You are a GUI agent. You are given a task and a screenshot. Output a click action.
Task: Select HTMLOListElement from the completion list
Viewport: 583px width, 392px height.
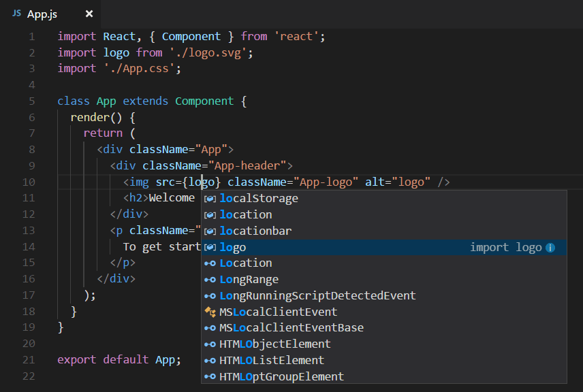coord(270,360)
